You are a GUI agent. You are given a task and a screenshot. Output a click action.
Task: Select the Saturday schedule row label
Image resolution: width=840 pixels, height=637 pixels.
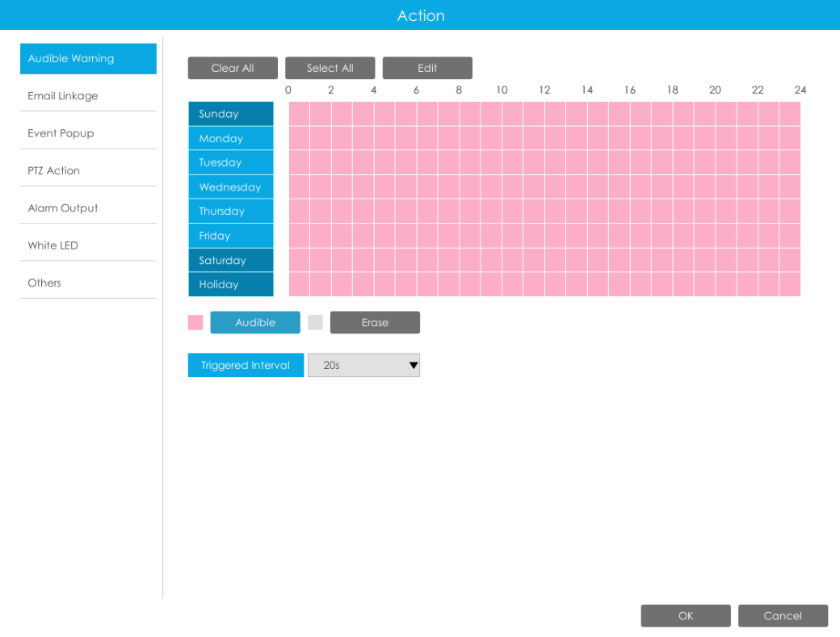point(231,260)
